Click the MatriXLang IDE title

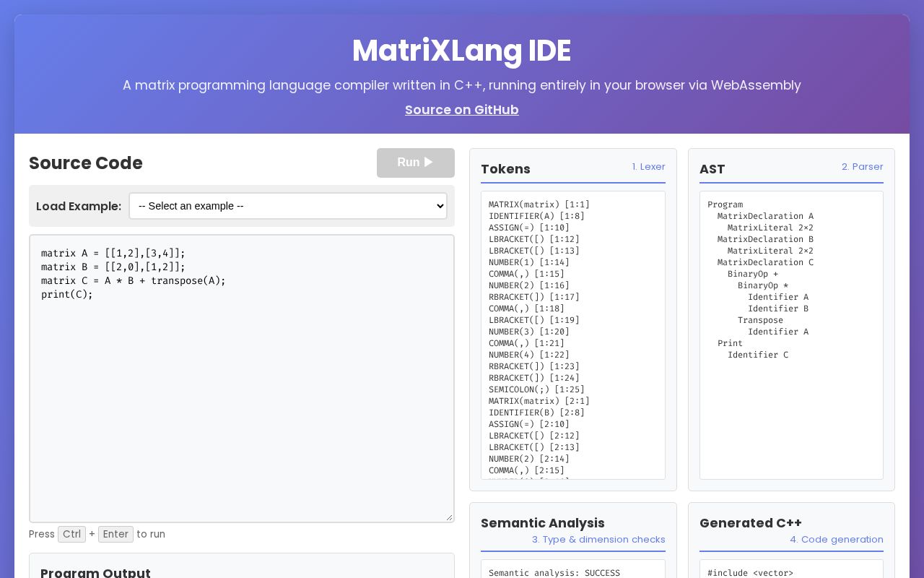pos(462,51)
